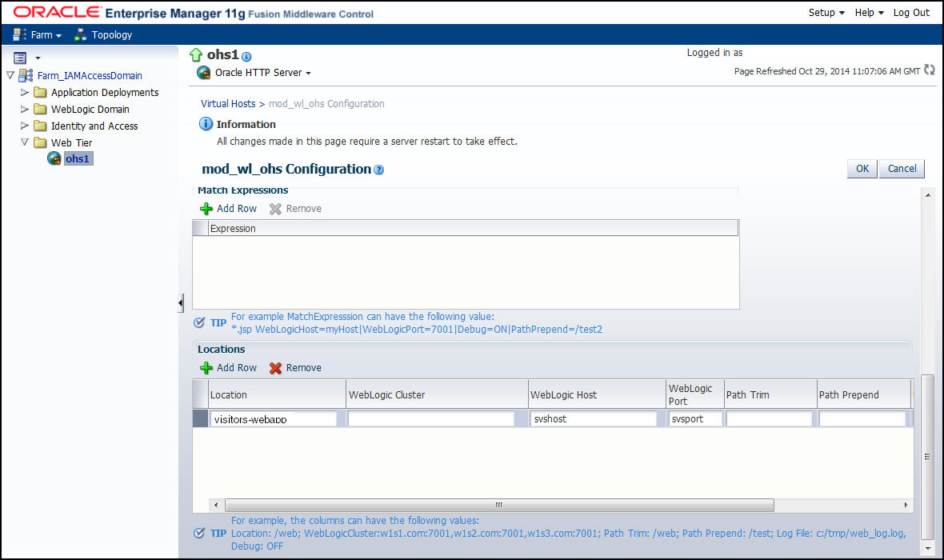Click the Oracle HTTP Server globe icon
Viewport: 944px width, 560px height.
point(203,73)
